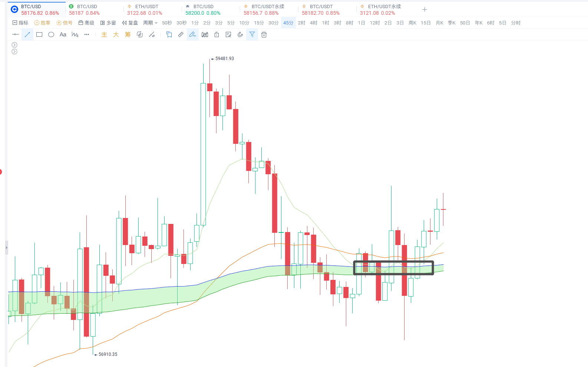This screenshot has width=588, height=367.
Task: Select the first BTC/USD 58176.82 tab
Action: pos(36,10)
